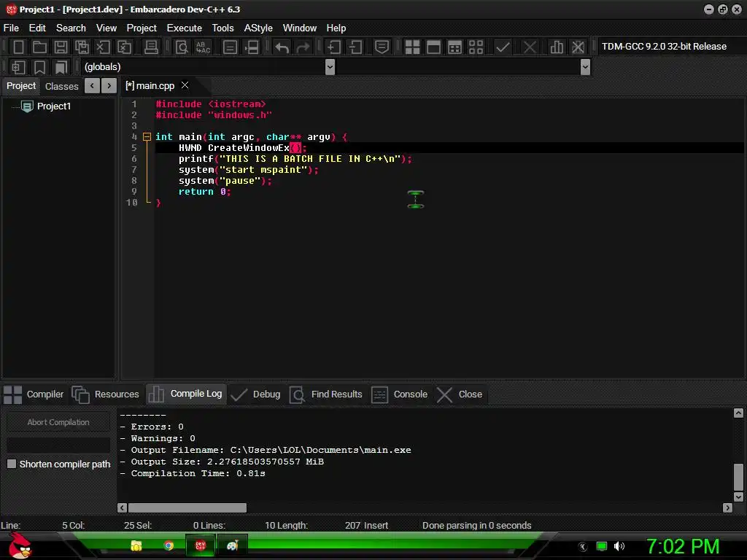Click the compile log scroll-up arrow
This screenshot has width=747, height=560.
tap(738, 413)
